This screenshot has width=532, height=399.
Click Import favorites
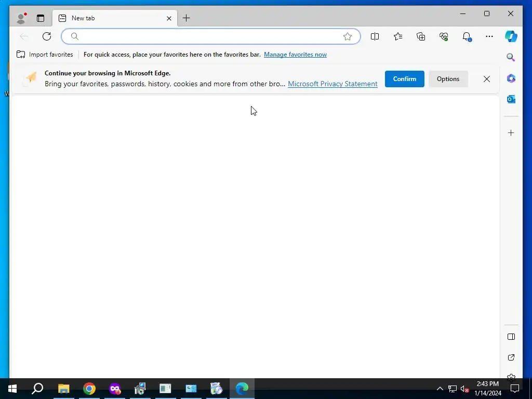[45, 55]
